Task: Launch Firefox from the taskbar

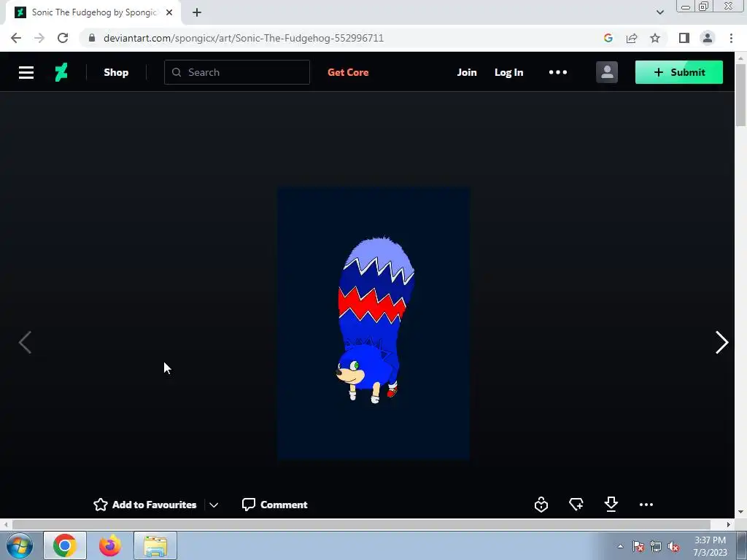Action: [x=110, y=545]
